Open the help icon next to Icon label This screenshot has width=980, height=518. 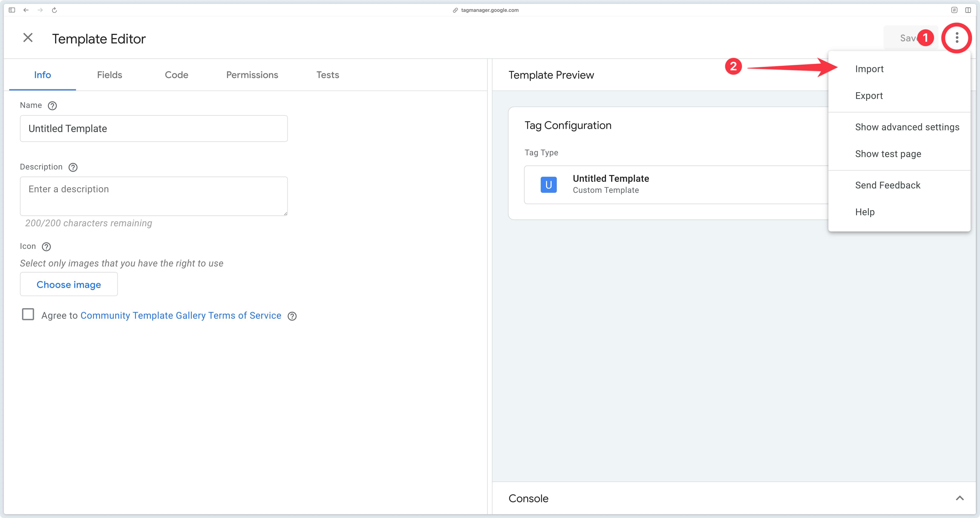[46, 247]
